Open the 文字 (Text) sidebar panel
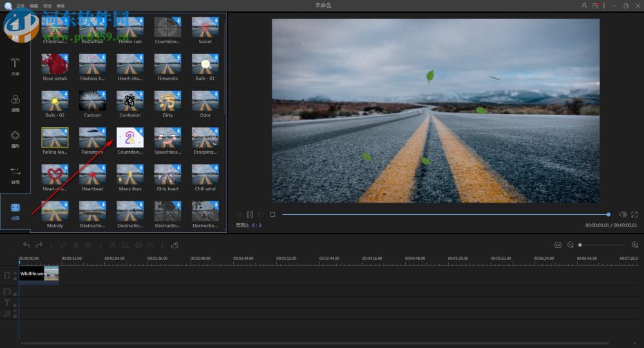This screenshot has width=644, height=348. tap(15, 66)
